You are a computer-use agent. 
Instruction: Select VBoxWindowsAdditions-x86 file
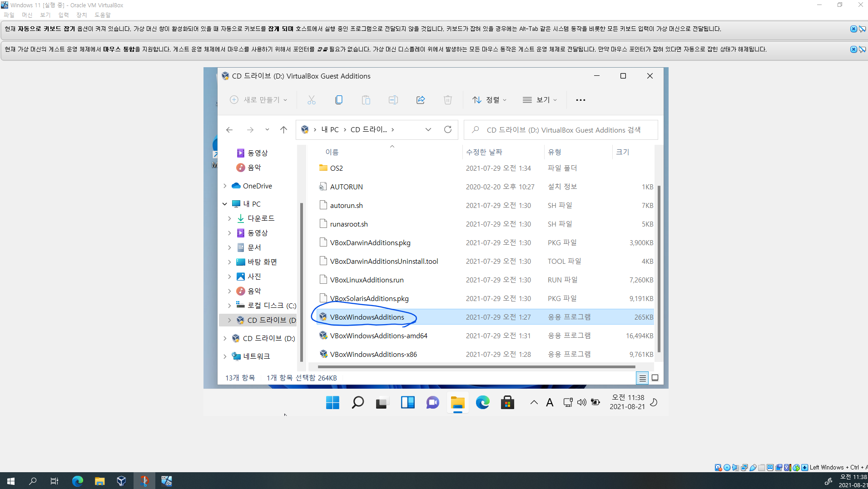click(x=373, y=354)
